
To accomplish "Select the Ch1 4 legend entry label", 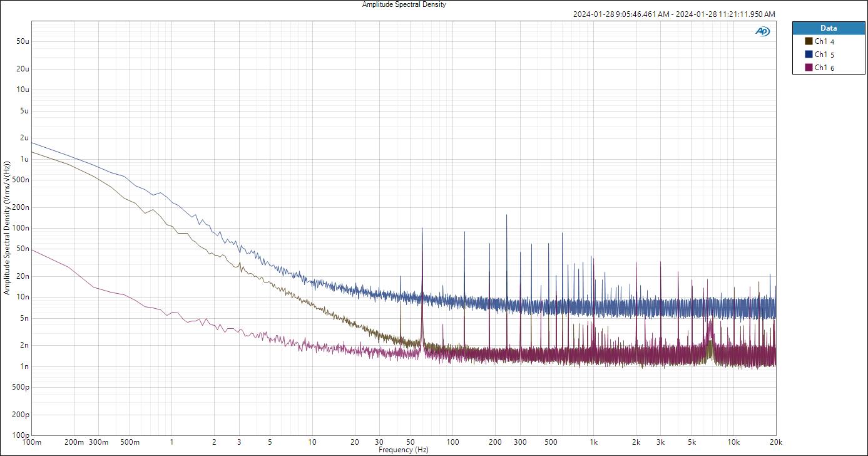I will point(824,41).
